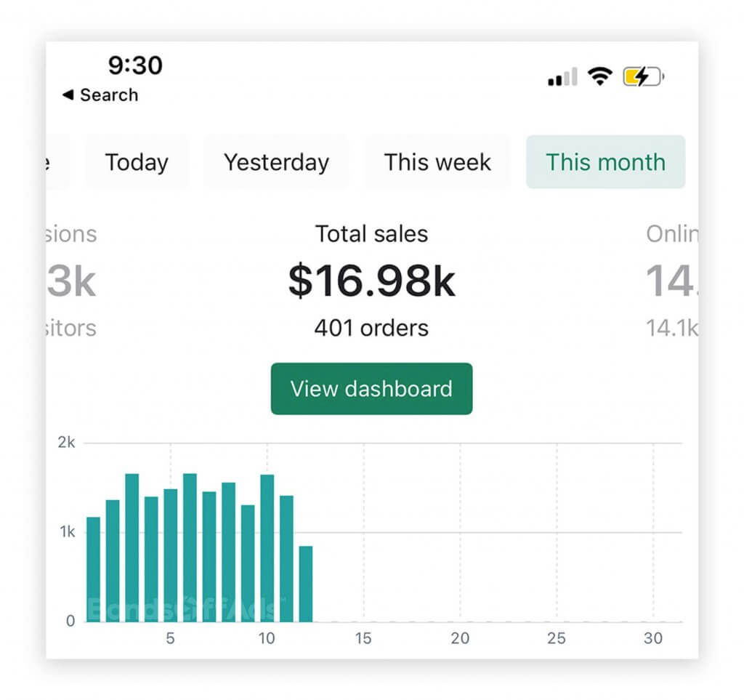Tap the 401 orders text

pos(371,328)
